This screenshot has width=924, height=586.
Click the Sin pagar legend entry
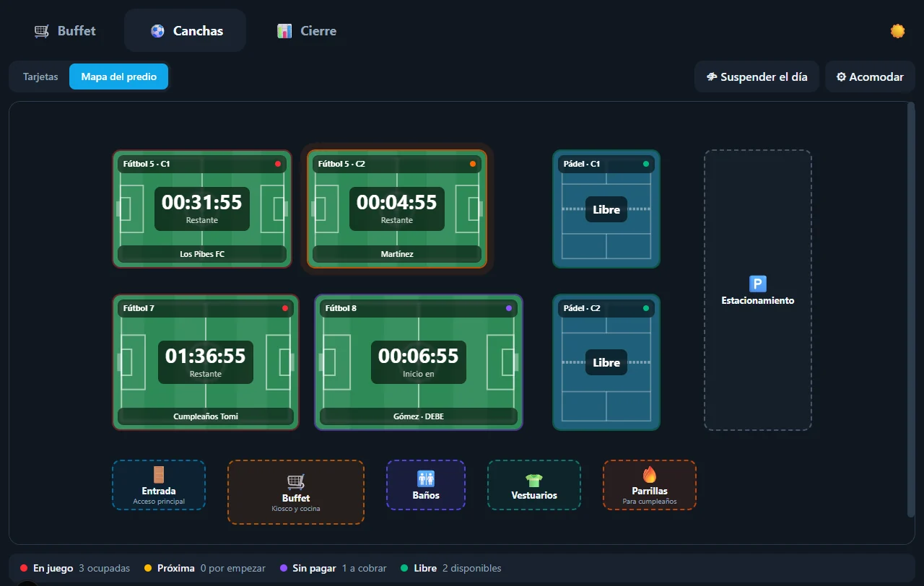[x=333, y=568]
